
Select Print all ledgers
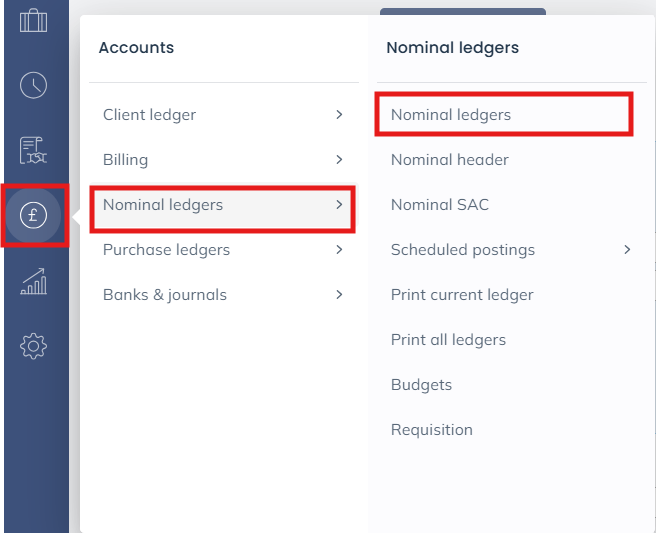448,340
